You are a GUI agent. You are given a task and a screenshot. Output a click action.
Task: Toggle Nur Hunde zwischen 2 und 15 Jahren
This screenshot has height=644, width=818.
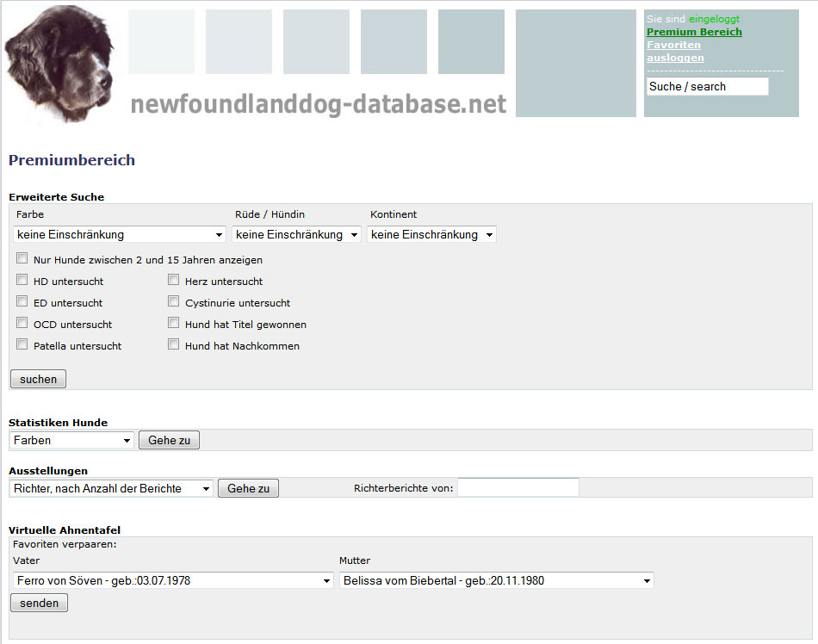pos(22,258)
